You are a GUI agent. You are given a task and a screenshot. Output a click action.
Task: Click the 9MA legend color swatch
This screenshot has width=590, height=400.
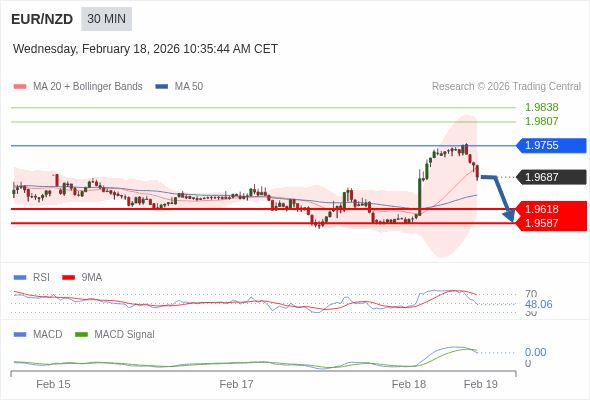click(x=68, y=278)
